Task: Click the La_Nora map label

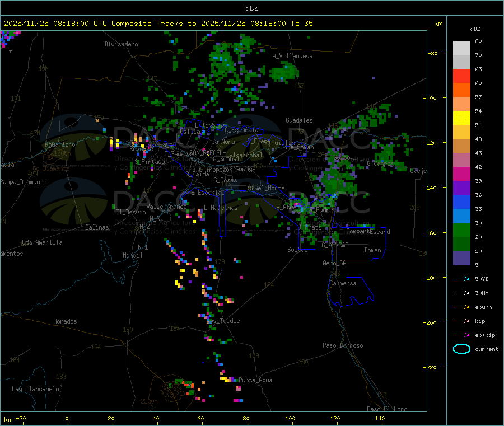Action: coord(223,142)
